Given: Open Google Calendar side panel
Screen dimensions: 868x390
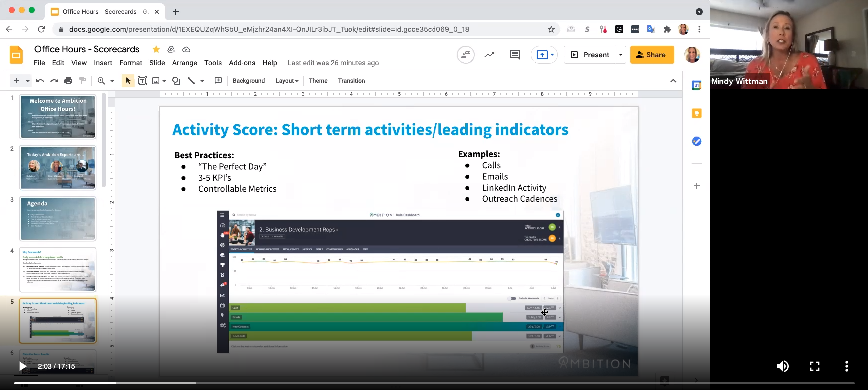Looking at the screenshot, I should (697, 85).
